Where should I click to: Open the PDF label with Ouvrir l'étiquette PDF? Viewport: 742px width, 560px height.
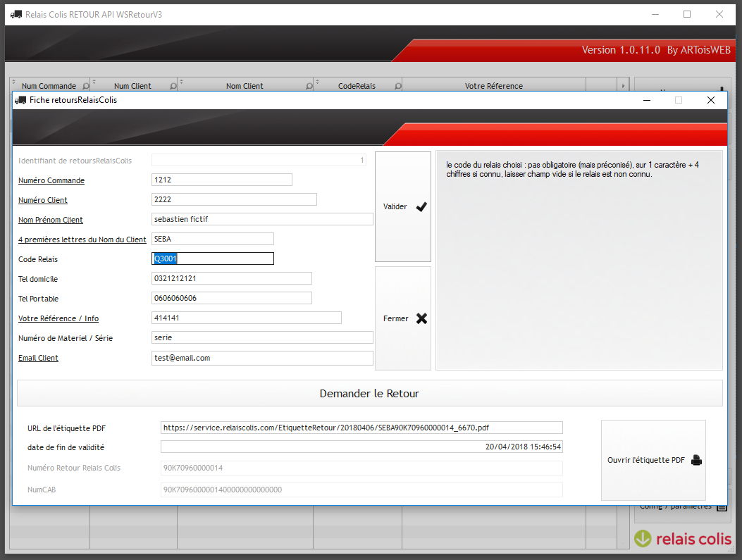click(653, 460)
